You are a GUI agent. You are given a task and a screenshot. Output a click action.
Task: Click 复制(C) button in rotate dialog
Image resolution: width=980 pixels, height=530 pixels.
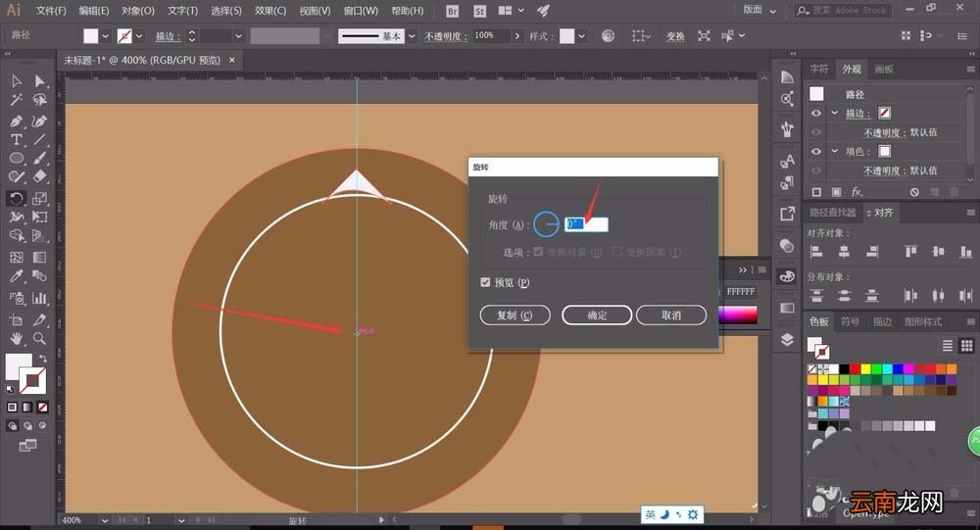[x=515, y=315]
